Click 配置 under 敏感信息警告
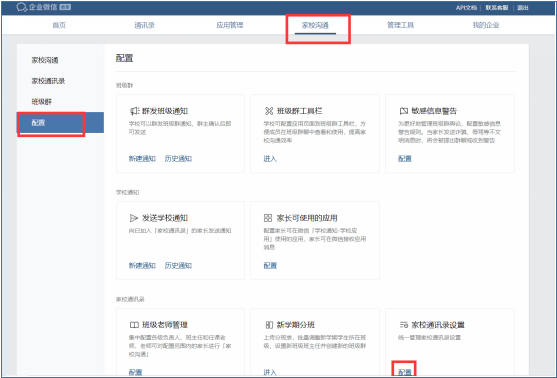 [405, 159]
